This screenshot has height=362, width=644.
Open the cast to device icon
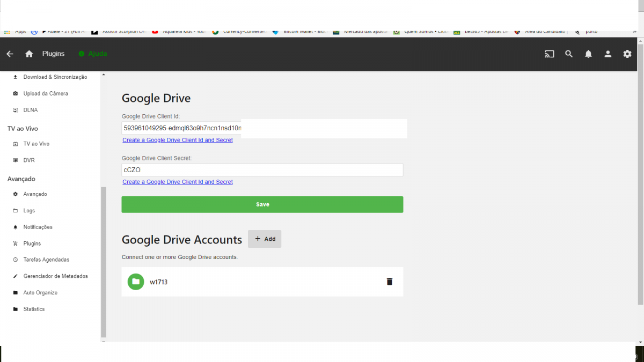click(549, 54)
